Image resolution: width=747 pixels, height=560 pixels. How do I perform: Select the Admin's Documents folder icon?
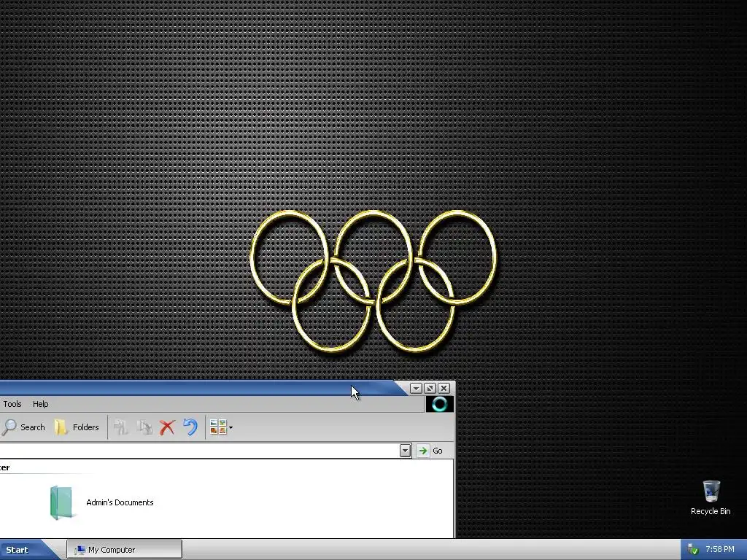61,502
